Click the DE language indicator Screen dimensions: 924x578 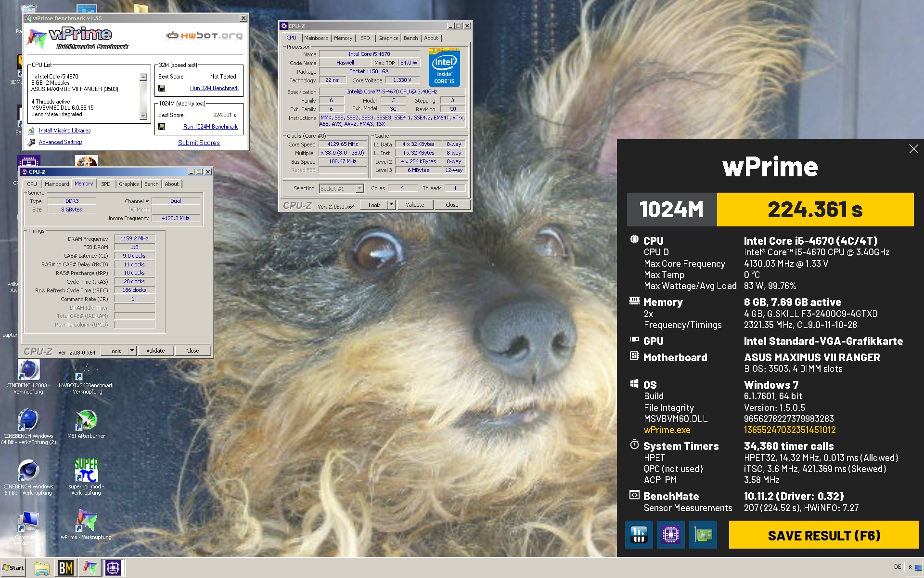pos(898,567)
